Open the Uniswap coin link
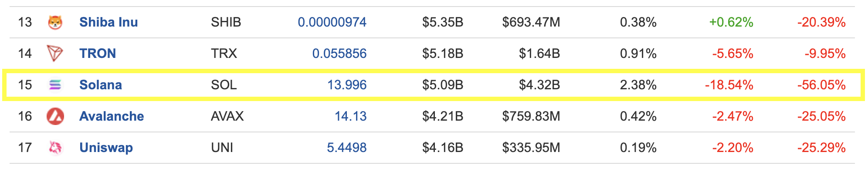This screenshot has width=868, height=169. (106, 148)
